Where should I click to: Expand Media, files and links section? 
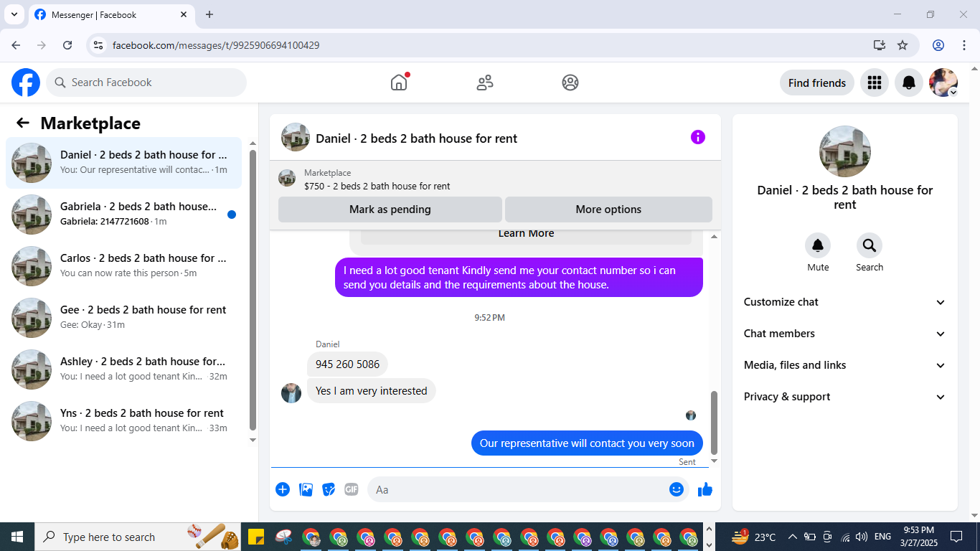click(845, 365)
